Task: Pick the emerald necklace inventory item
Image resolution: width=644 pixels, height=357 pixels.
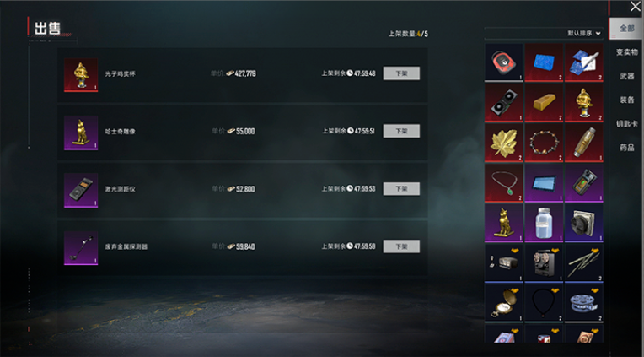Action: pyautogui.click(x=503, y=183)
